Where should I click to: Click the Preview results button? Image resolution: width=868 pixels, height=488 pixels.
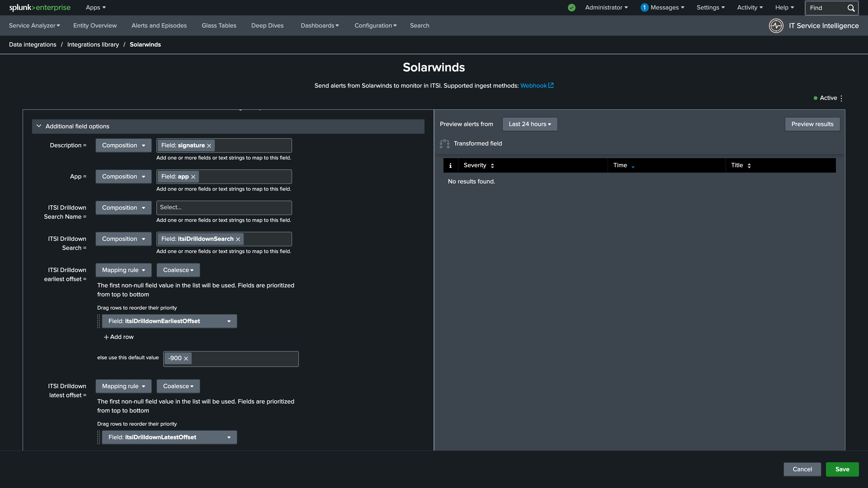[x=812, y=124]
